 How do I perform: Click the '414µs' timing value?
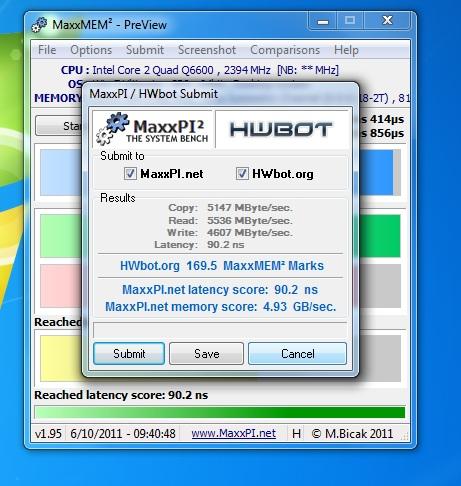click(x=387, y=119)
